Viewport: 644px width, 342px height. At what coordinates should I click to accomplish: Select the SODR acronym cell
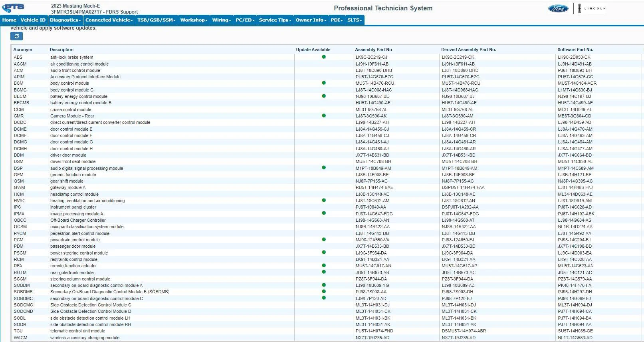(x=20, y=325)
